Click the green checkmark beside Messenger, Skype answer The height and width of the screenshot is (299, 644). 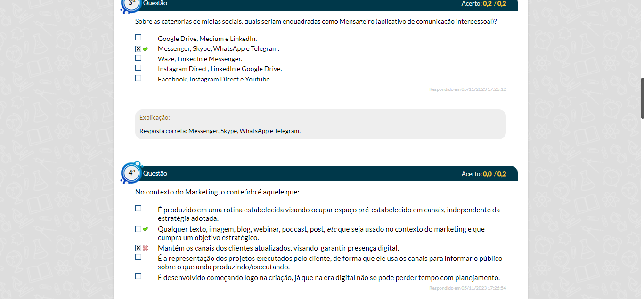(146, 49)
